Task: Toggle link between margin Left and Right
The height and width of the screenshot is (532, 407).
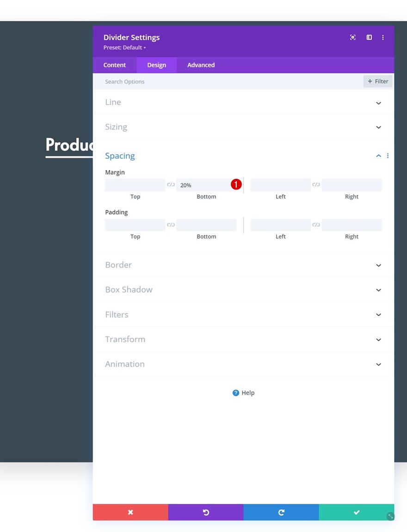Action: pos(316,185)
